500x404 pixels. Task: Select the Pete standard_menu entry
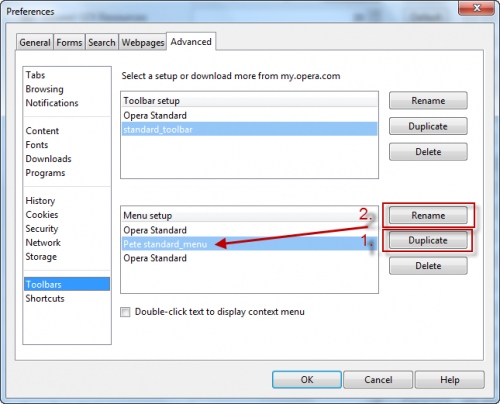249,244
